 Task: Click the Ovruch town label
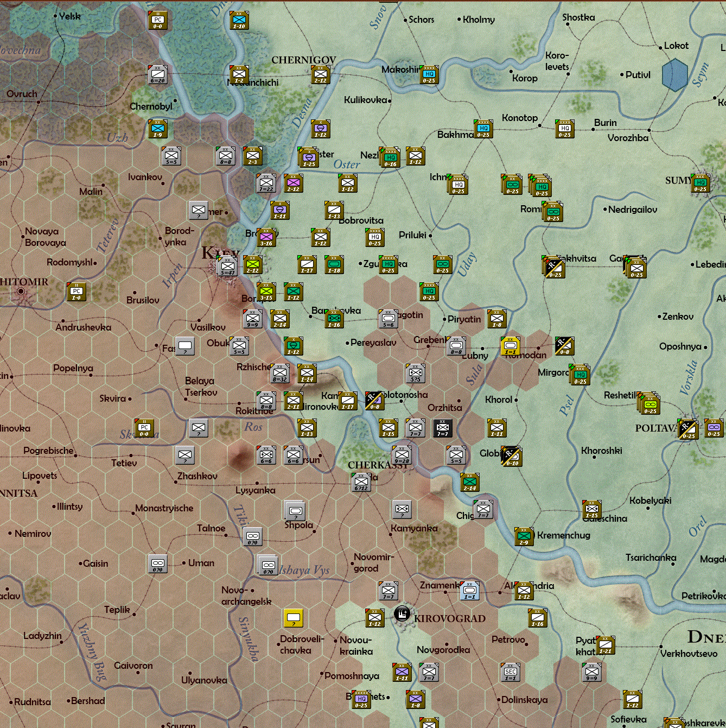(22, 94)
